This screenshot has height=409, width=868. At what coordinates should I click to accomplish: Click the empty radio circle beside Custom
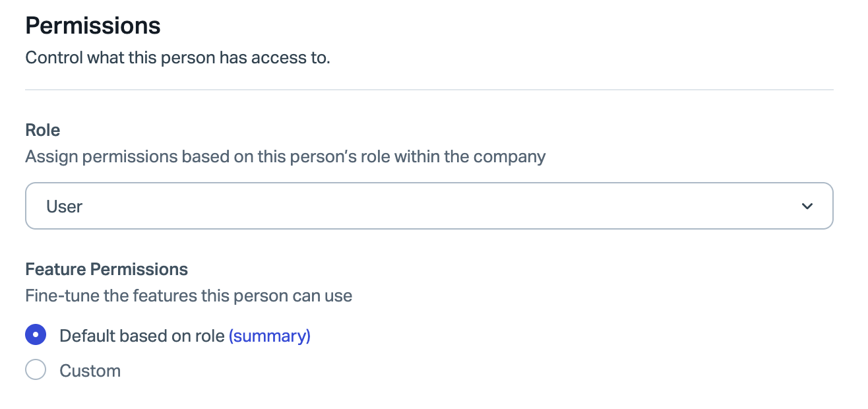click(36, 370)
